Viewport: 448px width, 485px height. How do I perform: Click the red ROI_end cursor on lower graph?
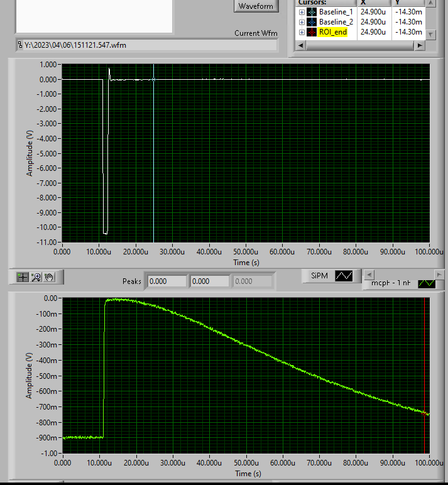(x=424, y=413)
